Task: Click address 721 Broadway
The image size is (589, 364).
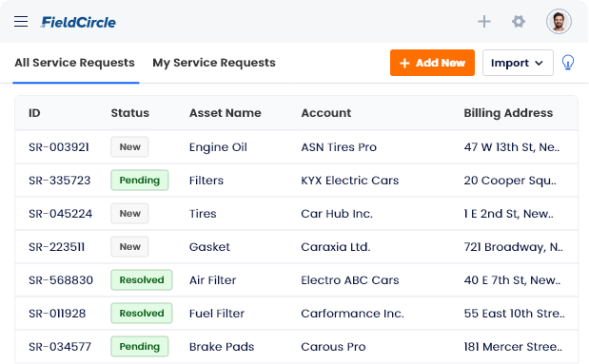Action: click(513, 247)
